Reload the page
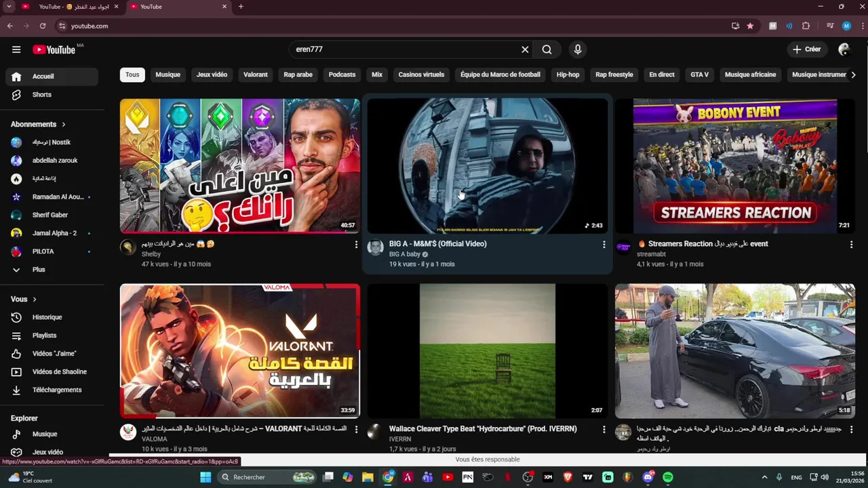The image size is (868, 488). click(x=43, y=26)
